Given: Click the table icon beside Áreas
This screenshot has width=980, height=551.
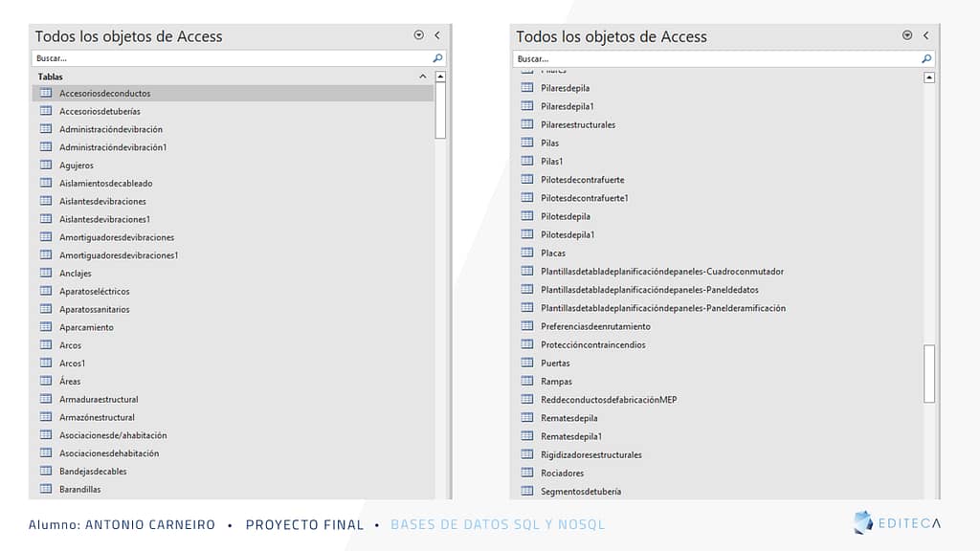Looking at the screenshot, I should click(x=46, y=381).
